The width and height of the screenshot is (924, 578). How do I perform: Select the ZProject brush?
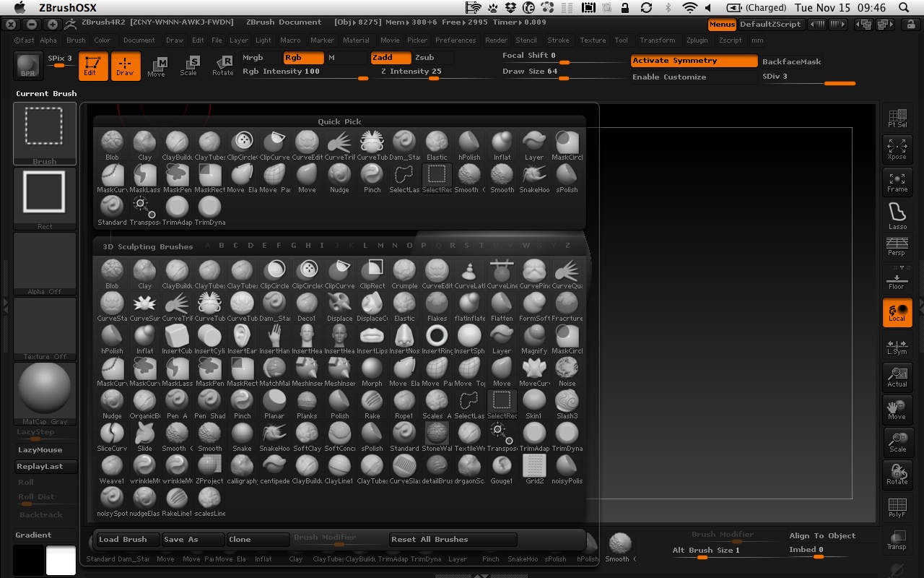(209, 470)
